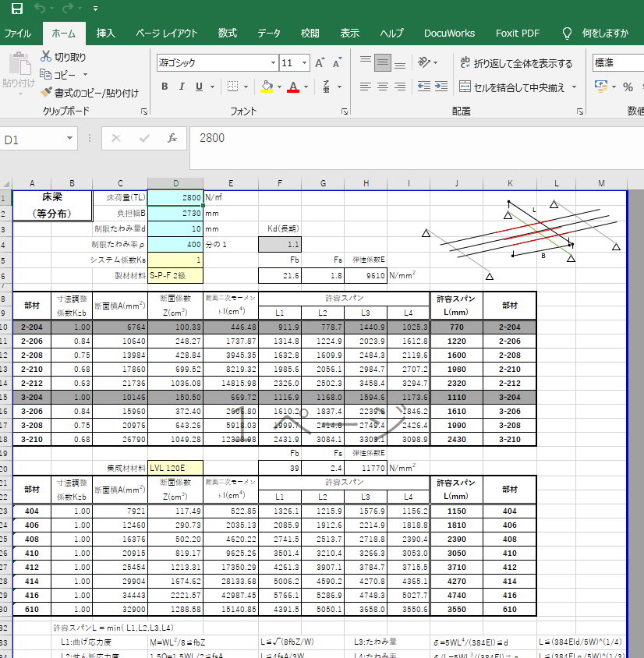Click merge and center (セルを結合して中央揃え)
Screen dimensions: 644x658
[513, 87]
